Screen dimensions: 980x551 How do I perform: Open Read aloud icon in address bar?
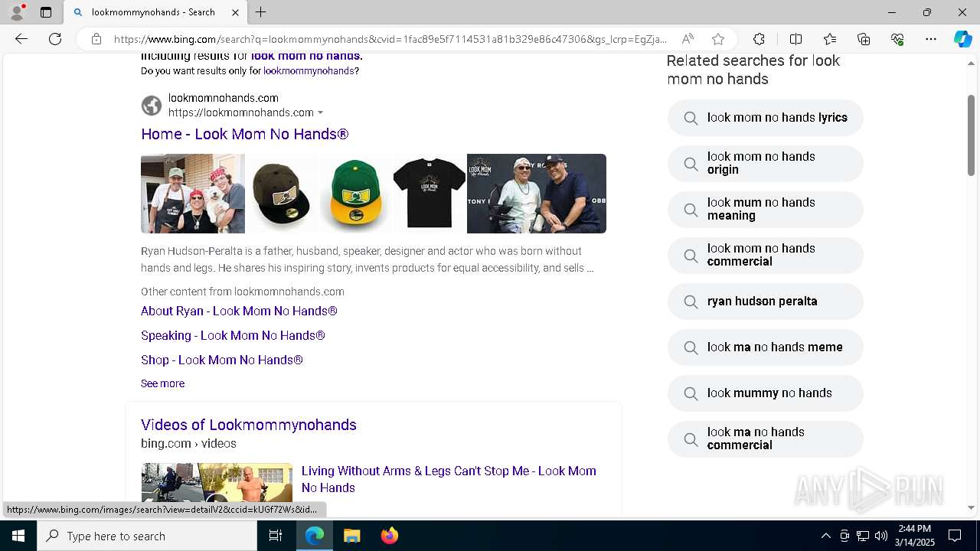pos(688,39)
